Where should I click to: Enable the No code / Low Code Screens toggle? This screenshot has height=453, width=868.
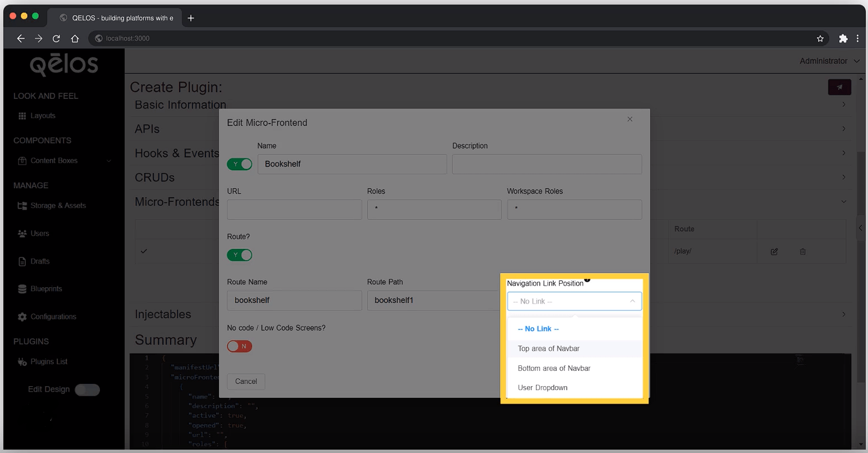tap(240, 346)
